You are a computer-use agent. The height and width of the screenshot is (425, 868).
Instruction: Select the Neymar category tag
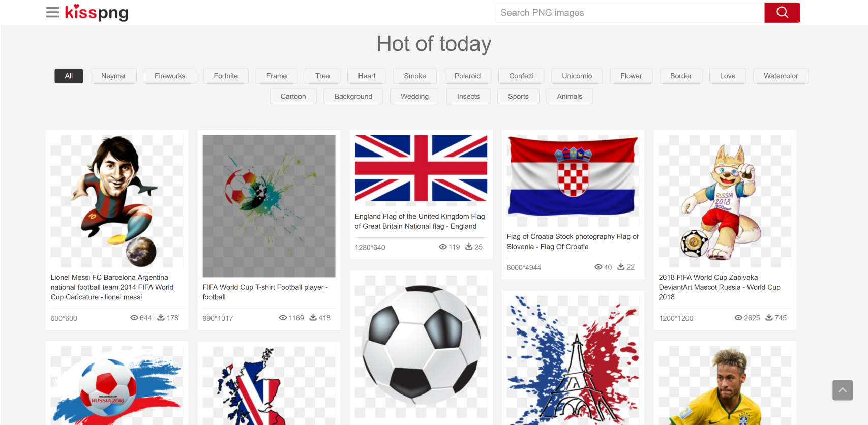[x=113, y=76]
